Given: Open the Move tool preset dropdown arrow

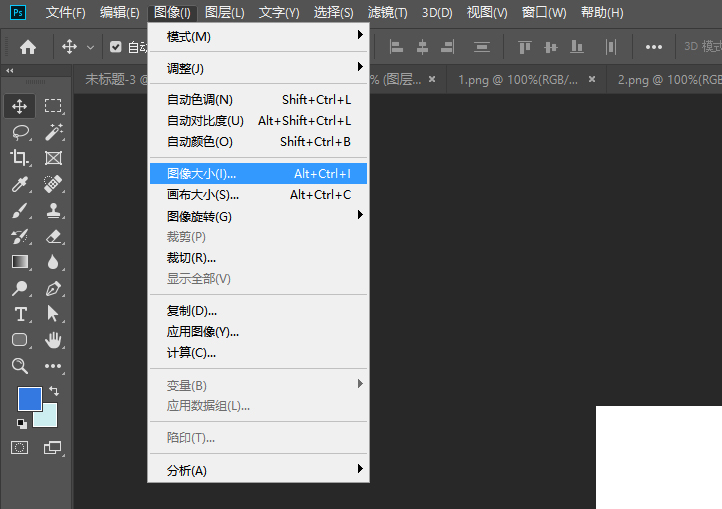Looking at the screenshot, I should pos(90,47).
